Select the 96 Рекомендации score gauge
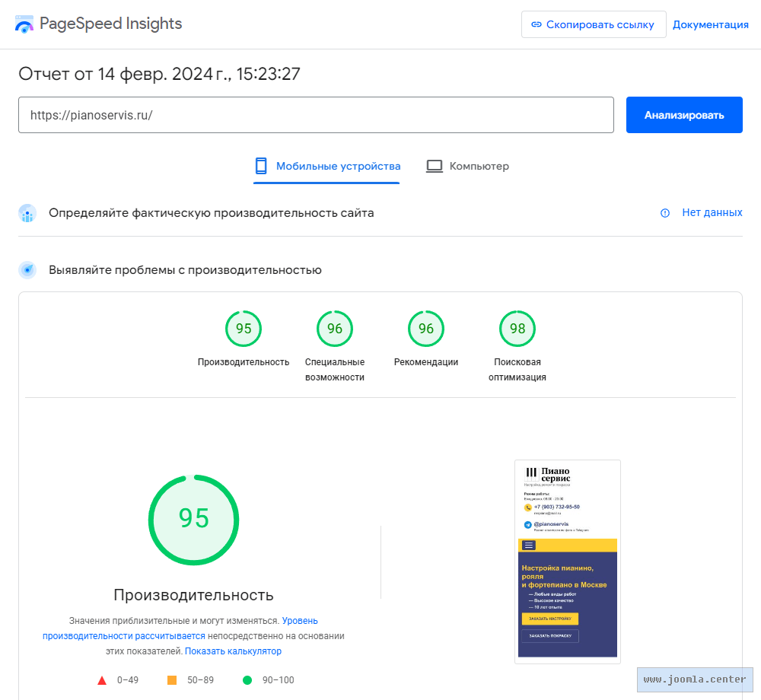 point(426,329)
